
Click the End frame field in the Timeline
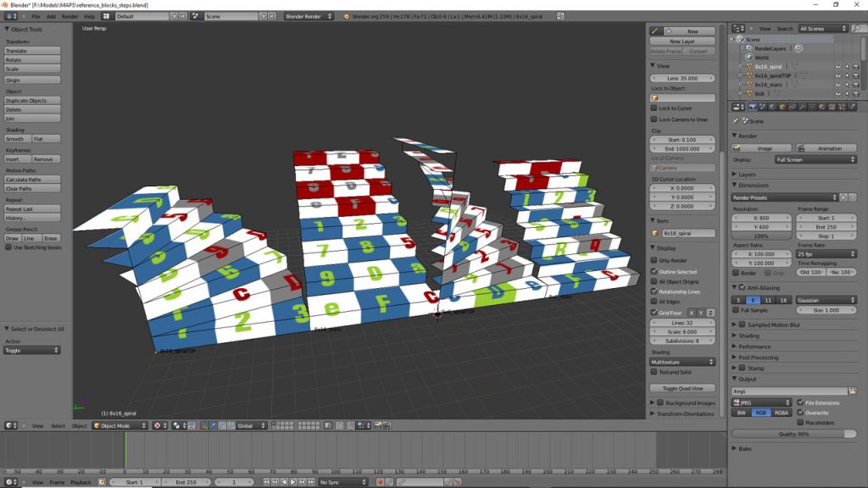click(188, 481)
